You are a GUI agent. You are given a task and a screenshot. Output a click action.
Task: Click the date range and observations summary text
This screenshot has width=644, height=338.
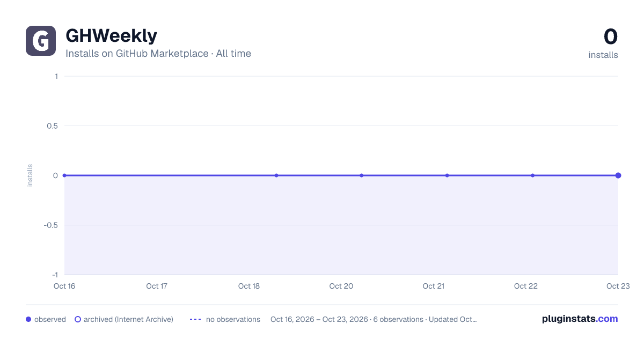tap(374, 319)
